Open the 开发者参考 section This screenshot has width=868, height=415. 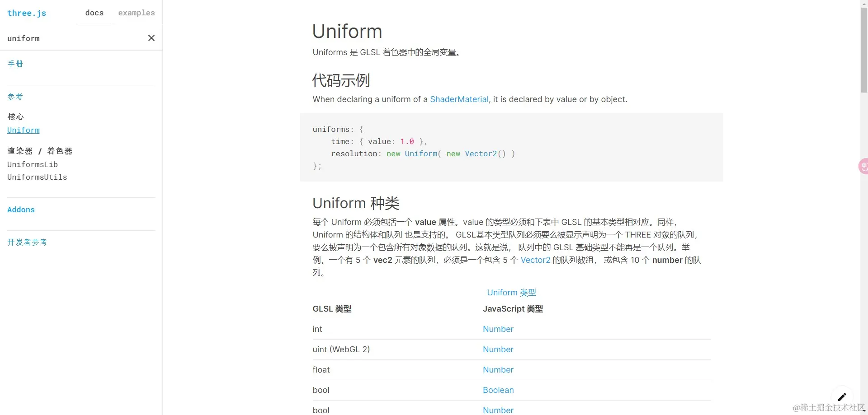pyautogui.click(x=27, y=242)
